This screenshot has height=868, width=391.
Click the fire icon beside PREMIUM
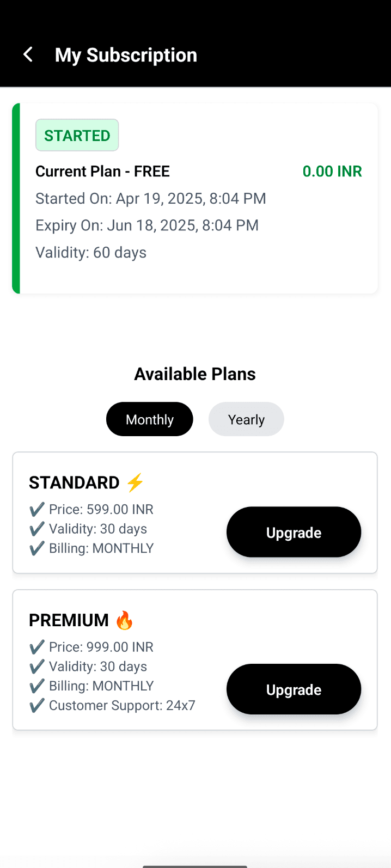[x=124, y=620]
